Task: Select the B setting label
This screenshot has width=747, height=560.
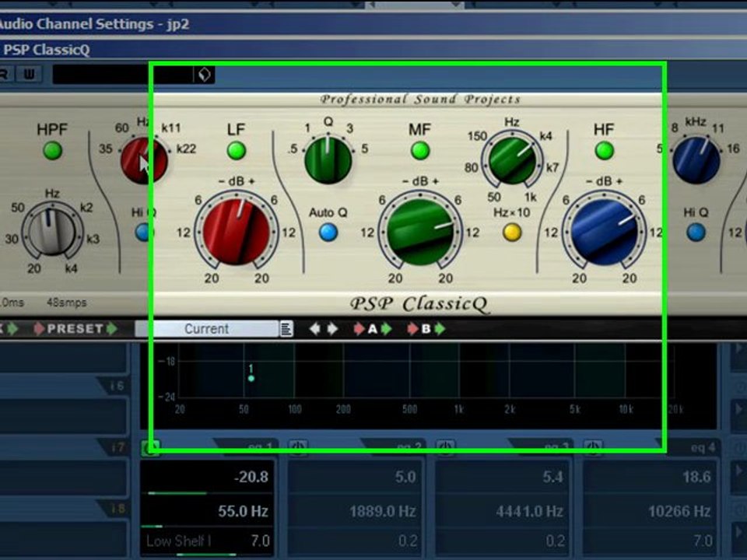Action: pos(426,328)
